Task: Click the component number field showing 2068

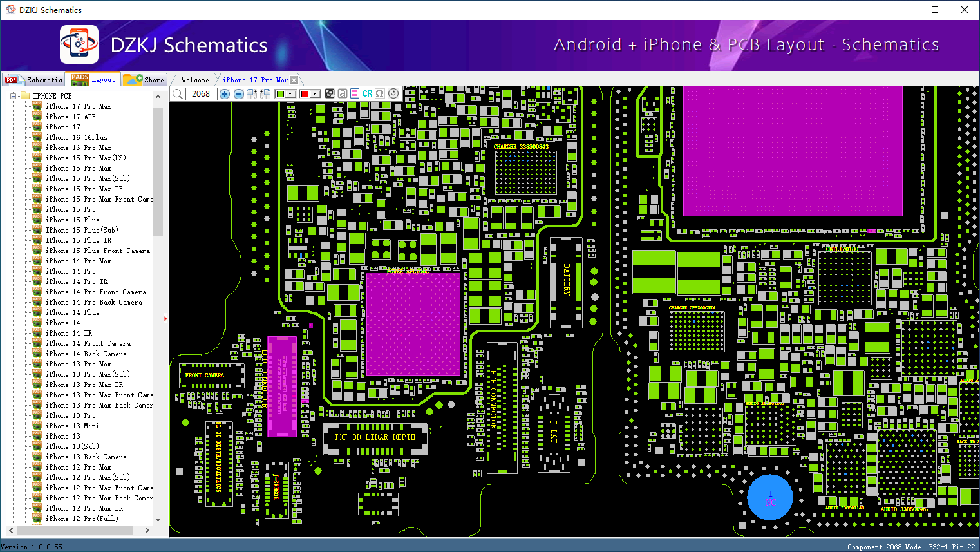Action: [x=201, y=94]
